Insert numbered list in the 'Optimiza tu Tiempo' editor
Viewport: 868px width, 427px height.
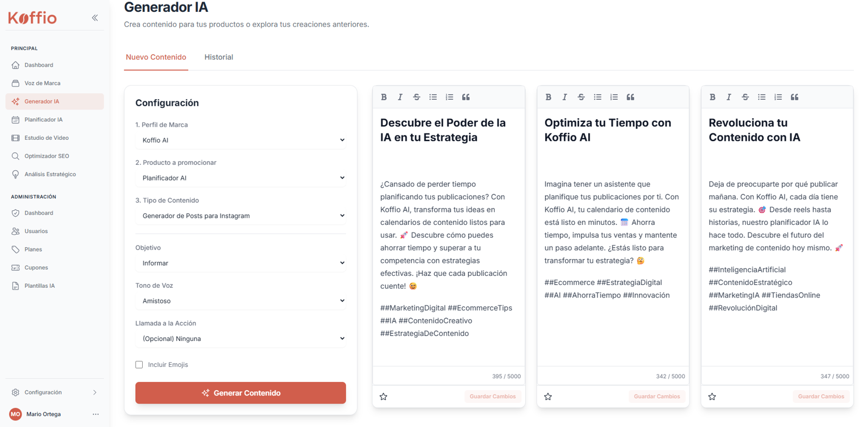pos(614,97)
